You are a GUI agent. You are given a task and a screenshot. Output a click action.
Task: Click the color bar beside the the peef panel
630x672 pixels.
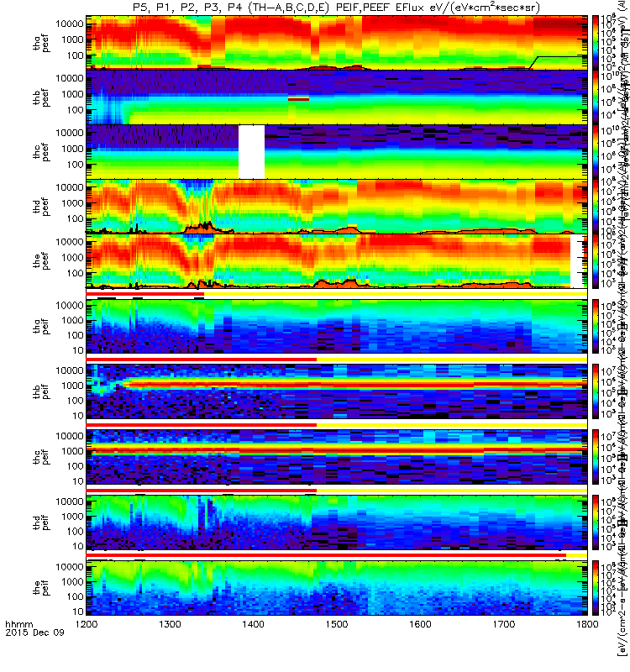[x=596, y=261]
